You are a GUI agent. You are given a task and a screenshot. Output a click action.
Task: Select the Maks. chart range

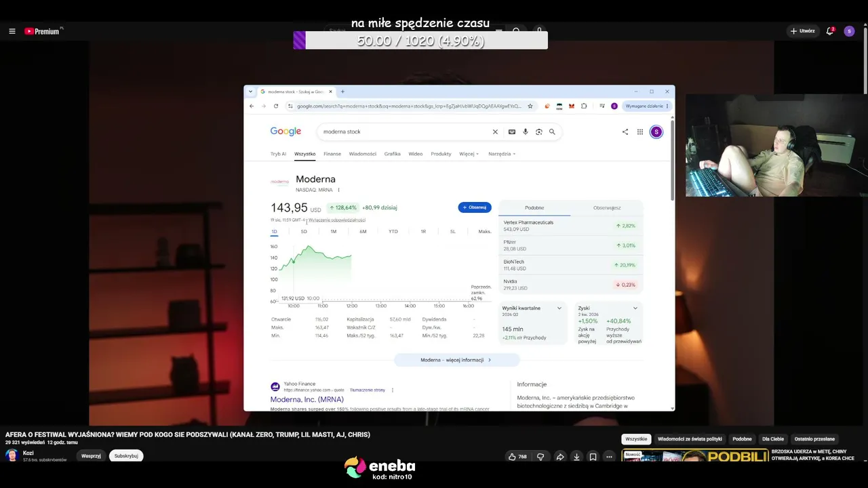[x=485, y=232]
